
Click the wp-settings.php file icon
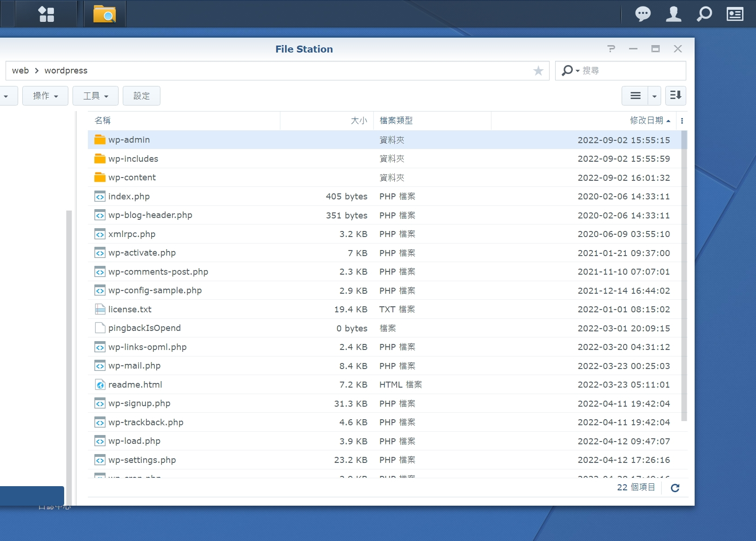(100, 460)
